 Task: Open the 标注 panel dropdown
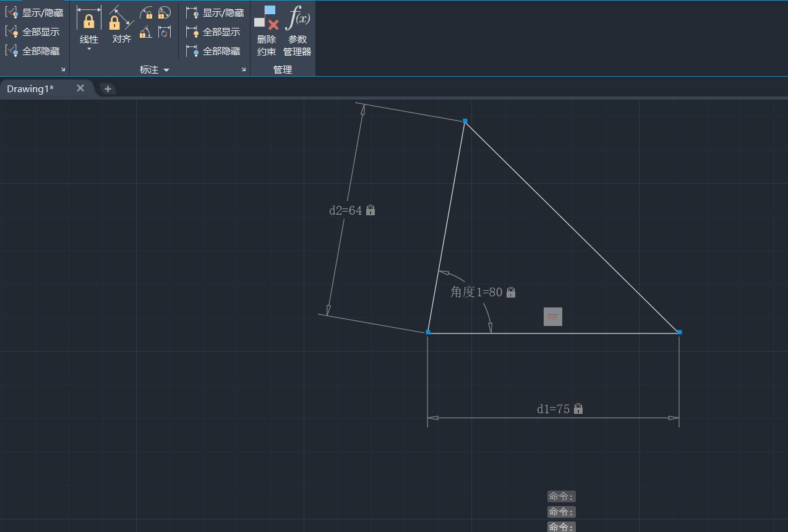coord(166,69)
